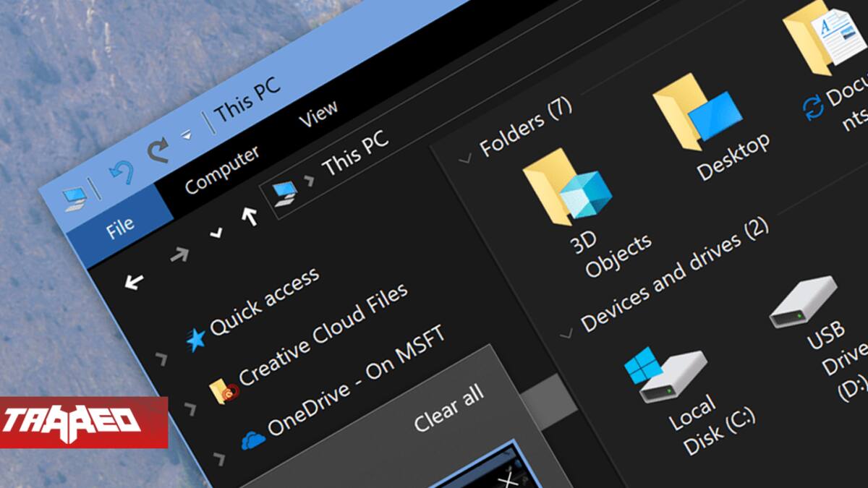This screenshot has width=868, height=488.
Task: Open the recent locations dropdown chevron
Action: point(216,233)
